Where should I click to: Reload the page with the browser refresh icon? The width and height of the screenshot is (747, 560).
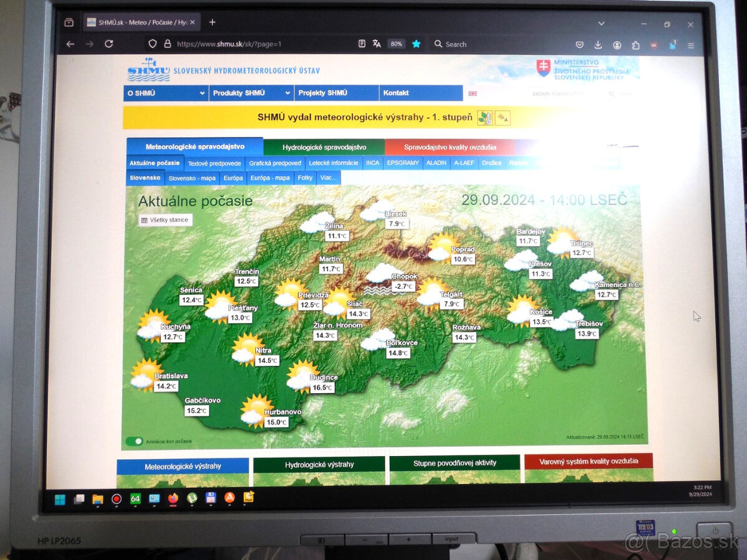coord(109,44)
